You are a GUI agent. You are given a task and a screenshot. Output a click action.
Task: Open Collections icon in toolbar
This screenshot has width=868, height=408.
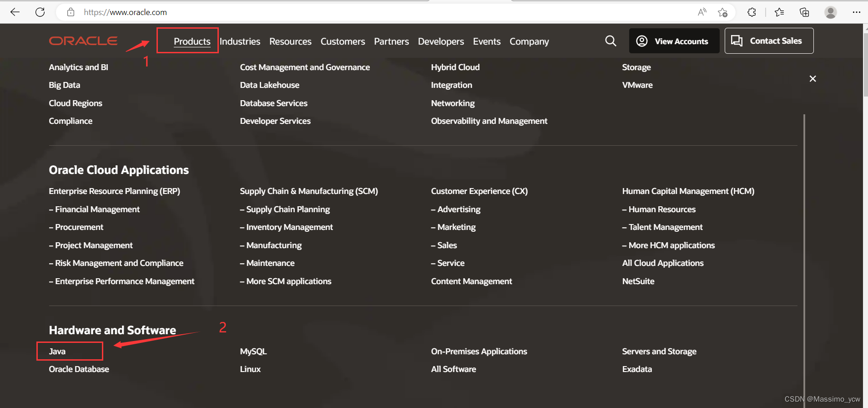[804, 12]
